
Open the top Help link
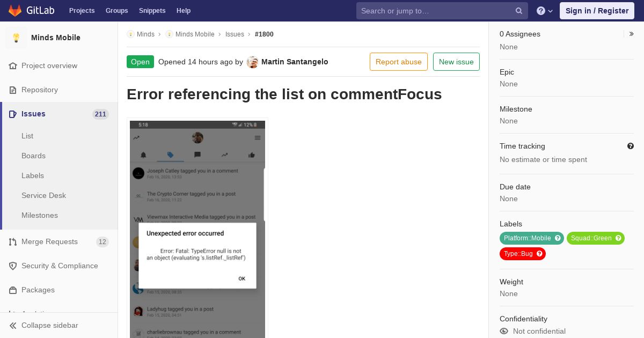point(184,11)
